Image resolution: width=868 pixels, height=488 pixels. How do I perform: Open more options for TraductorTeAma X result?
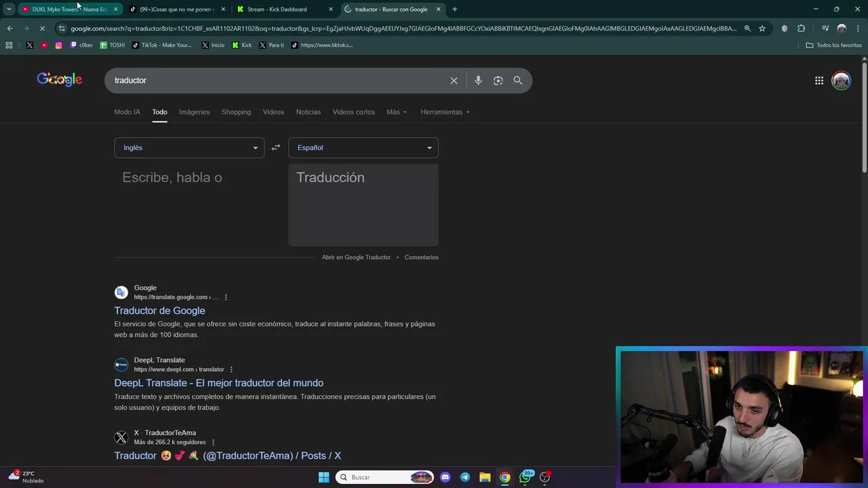[213, 442]
